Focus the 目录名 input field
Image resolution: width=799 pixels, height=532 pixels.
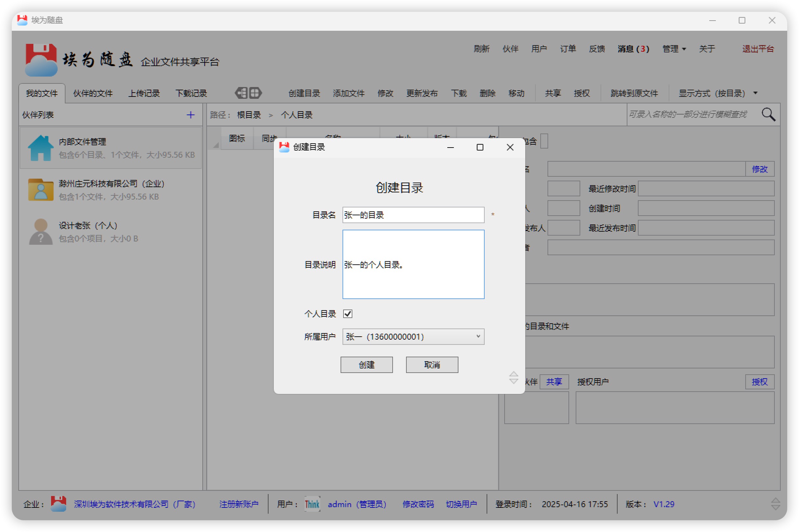[x=413, y=215]
